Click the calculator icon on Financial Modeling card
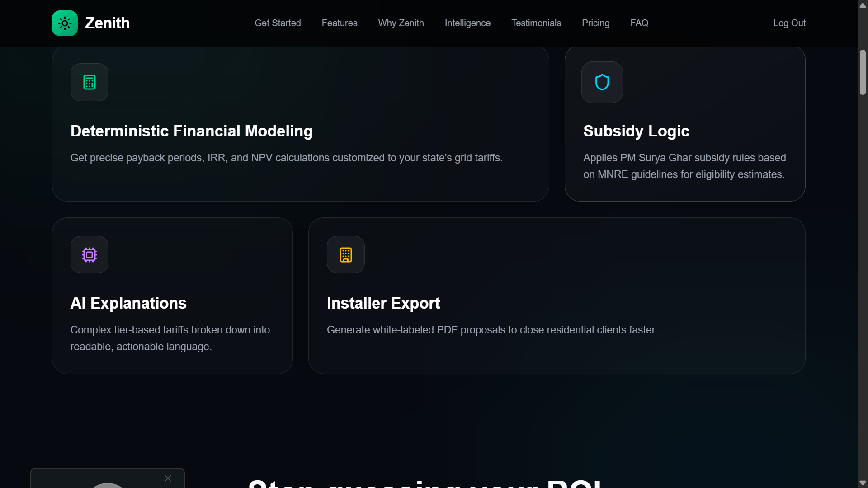The image size is (868, 488). [x=90, y=82]
